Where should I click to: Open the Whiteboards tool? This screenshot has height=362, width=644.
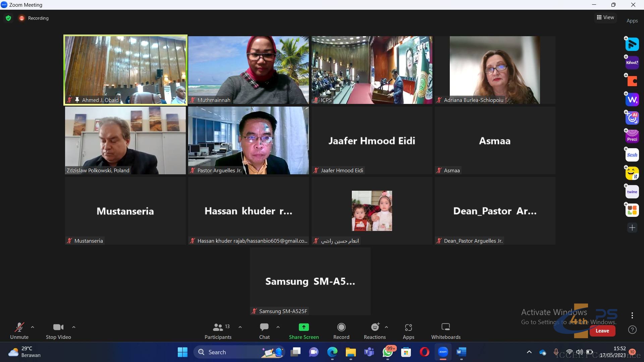point(445,331)
